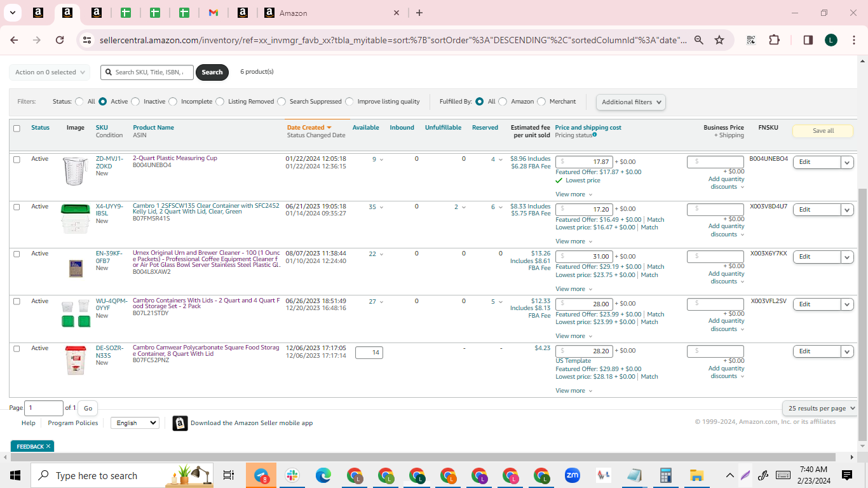Open the Program Policies link
The width and height of the screenshot is (868, 488).
[x=73, y=423]
